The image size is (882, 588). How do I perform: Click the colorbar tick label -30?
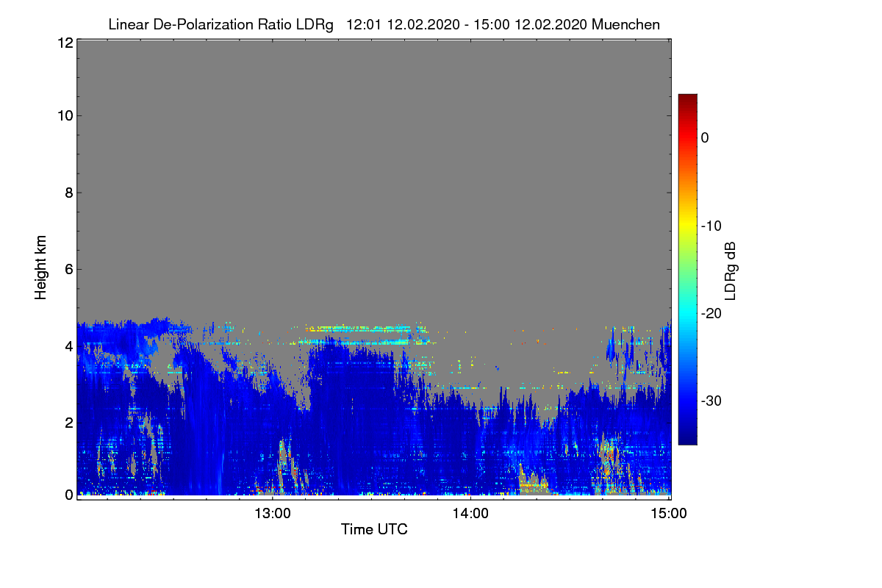click(x=711, y=401)
